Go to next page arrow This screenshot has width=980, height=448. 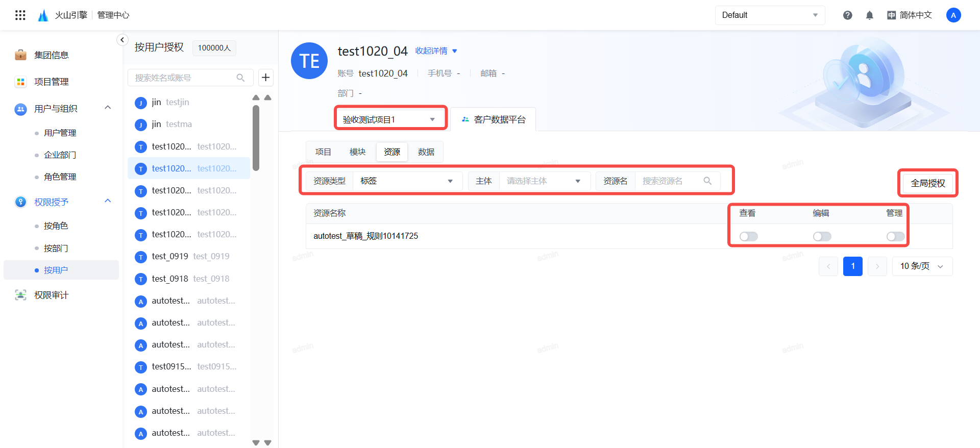point(877,266)
